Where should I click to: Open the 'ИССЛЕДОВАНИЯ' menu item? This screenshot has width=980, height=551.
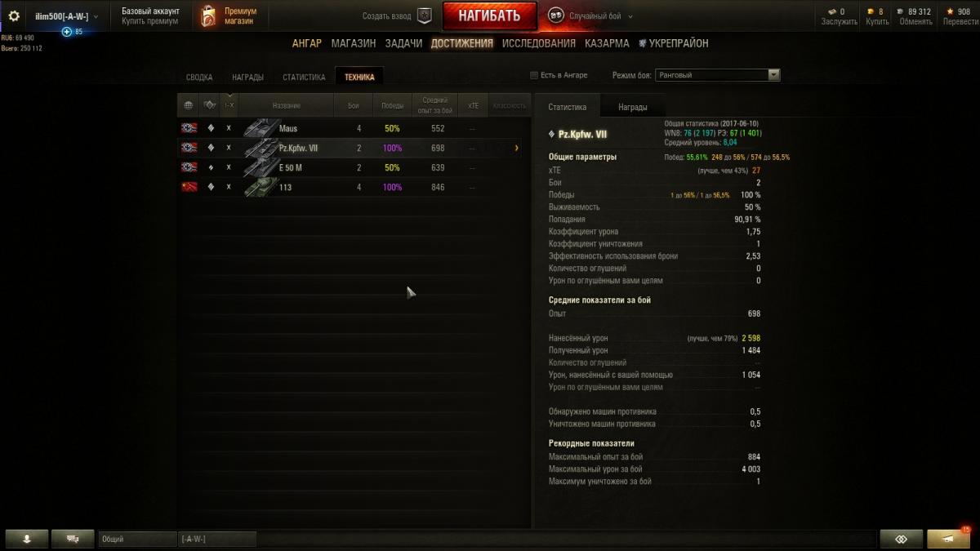point(539,43)
